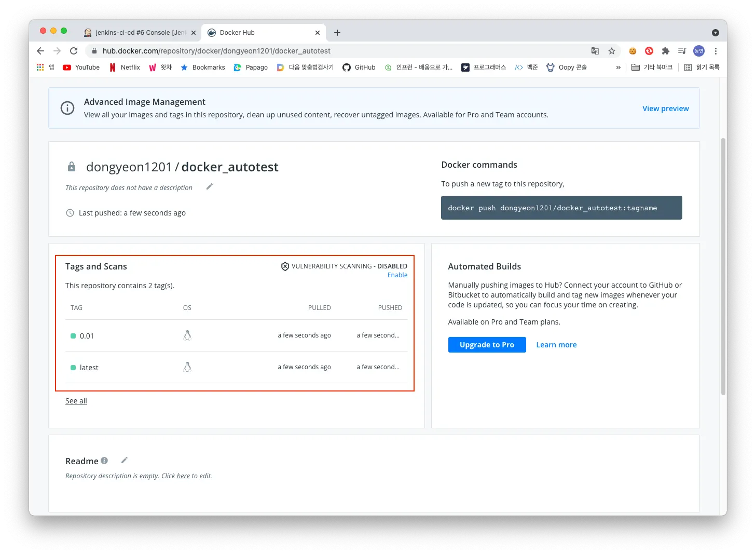Bookmark this page with the star icon
756x554 pixels.
(612, 51)
